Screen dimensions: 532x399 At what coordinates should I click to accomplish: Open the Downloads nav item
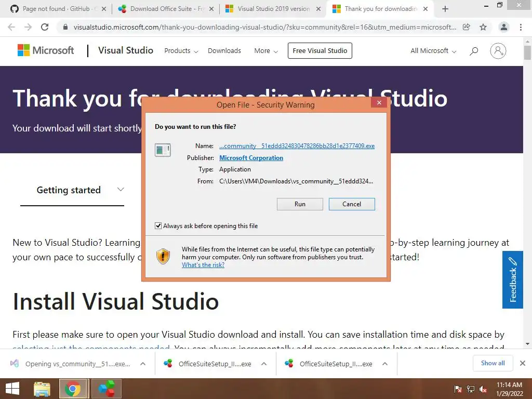[224, 51]
